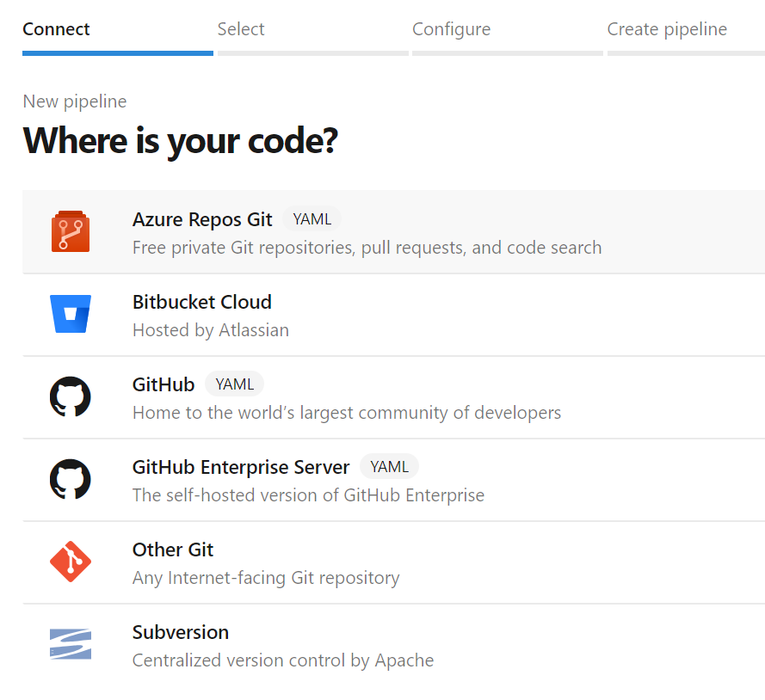
Task: Select the Subversion option title
Action: 181,632
